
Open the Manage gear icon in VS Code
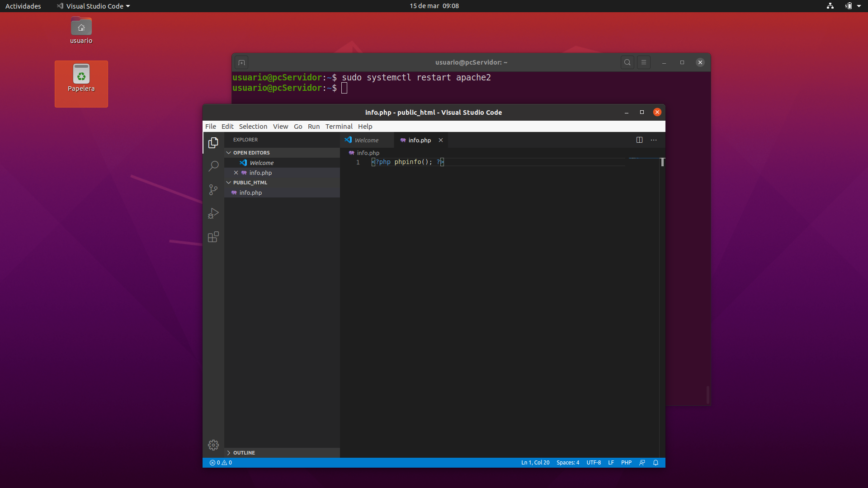213,445
